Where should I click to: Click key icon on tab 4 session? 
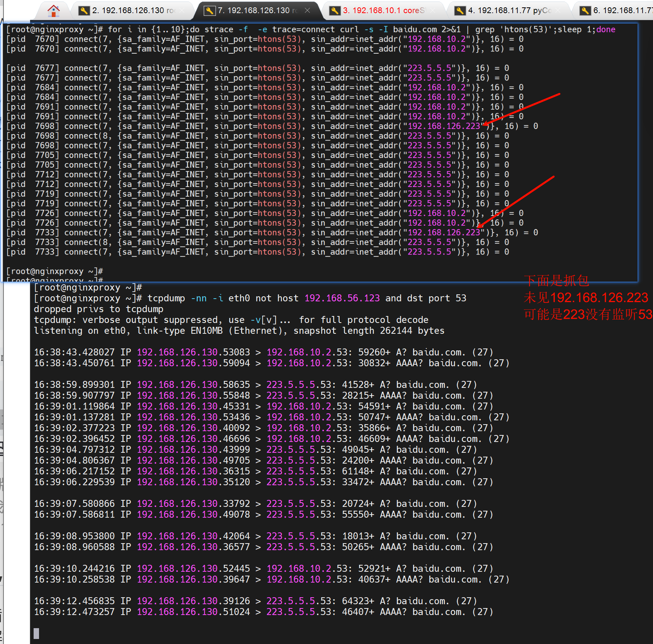pyautogui.click(x=460, y=10)
